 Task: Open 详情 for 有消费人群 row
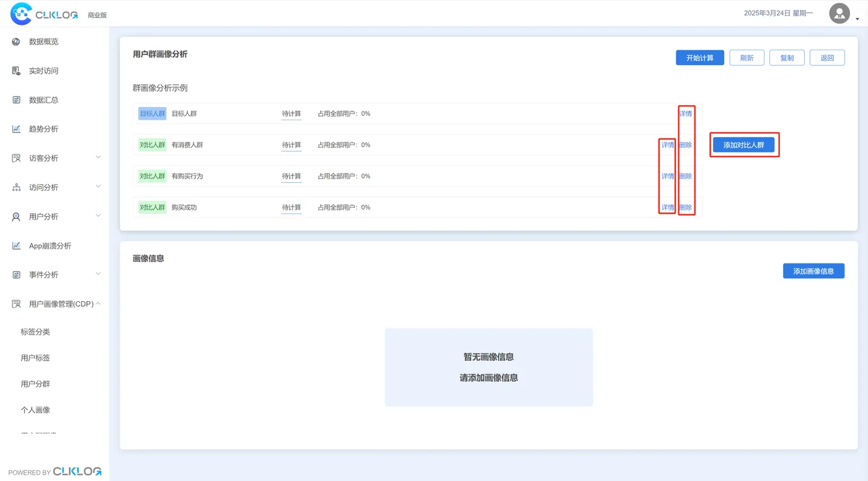tap(668, 144)
